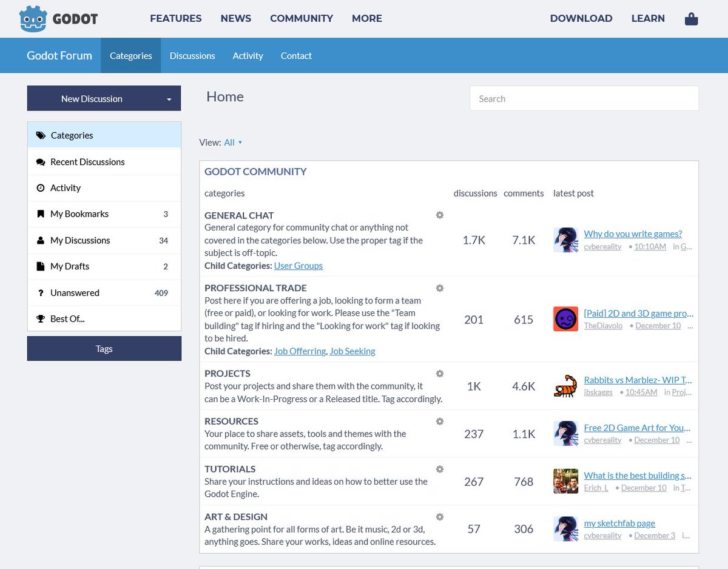Viewport: 728px width, 569px height.
Task: Open 'What is the best building s...' post
Action: coord(638,476)
